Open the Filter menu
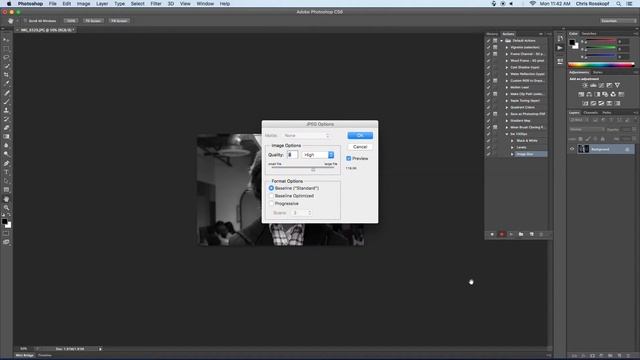Viewport: 640px width, 360px height. pos(156,4)
